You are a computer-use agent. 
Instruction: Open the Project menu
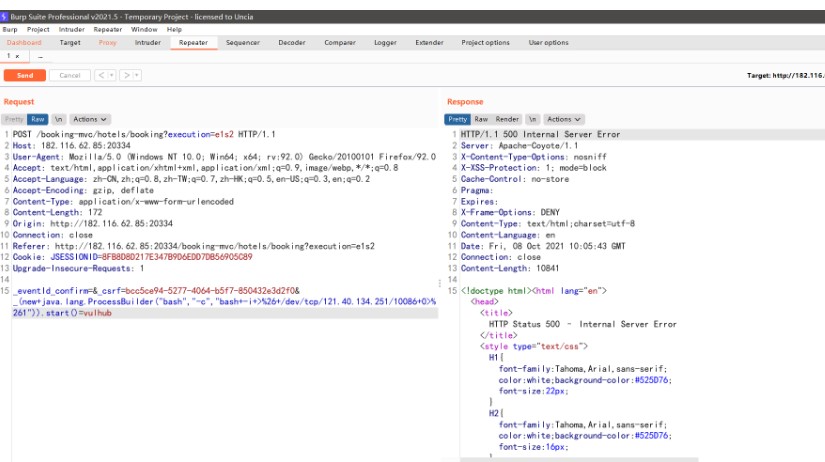pos(38,29)
